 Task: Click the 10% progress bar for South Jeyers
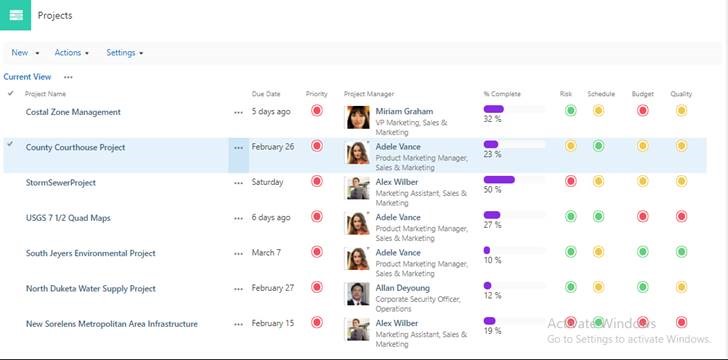(514, 250)
